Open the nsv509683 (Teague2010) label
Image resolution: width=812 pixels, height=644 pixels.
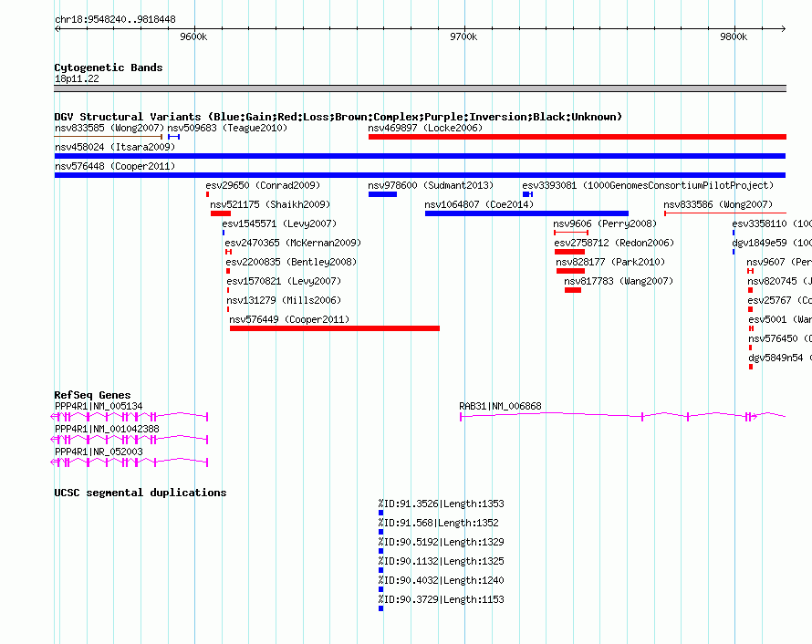[227, 128]
